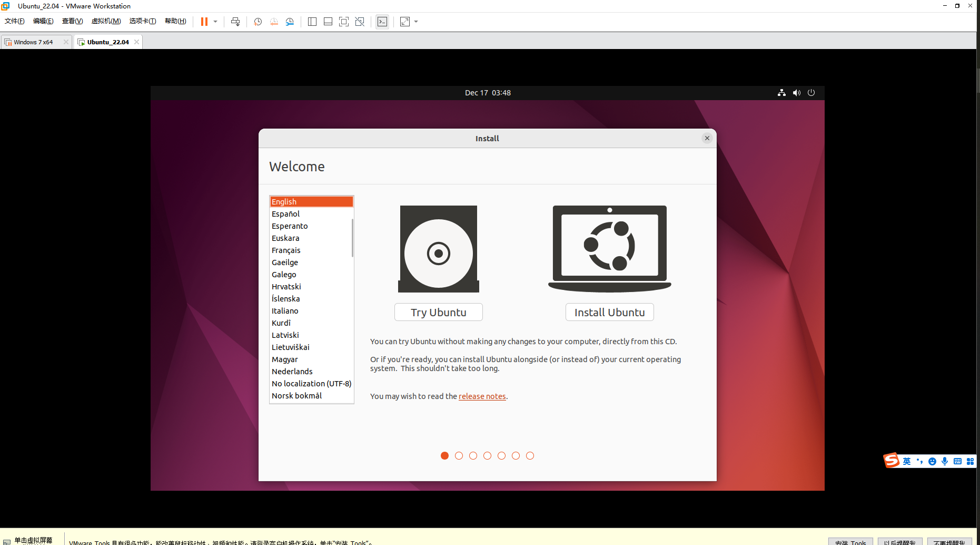Toggle the 英 language mode on IME bar
This screenshot has height=545, width=980.
click(907, 461)
